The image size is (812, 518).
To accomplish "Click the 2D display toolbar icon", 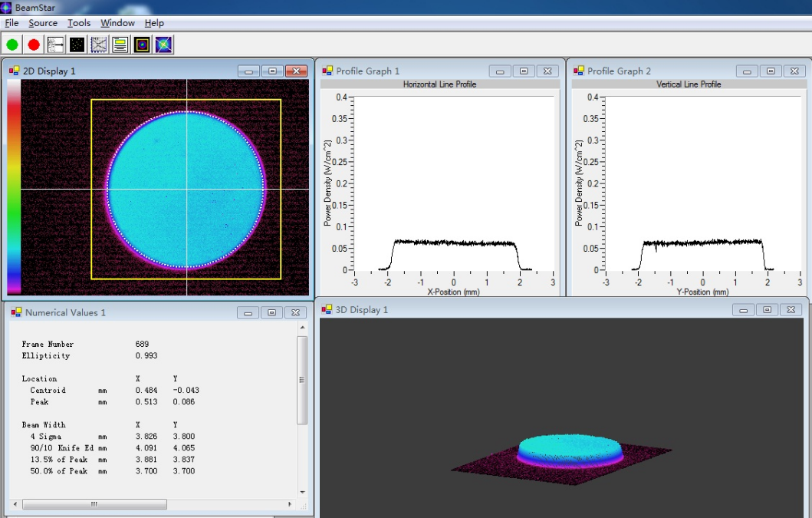I will pyautogui.click(x=142, y=45).
